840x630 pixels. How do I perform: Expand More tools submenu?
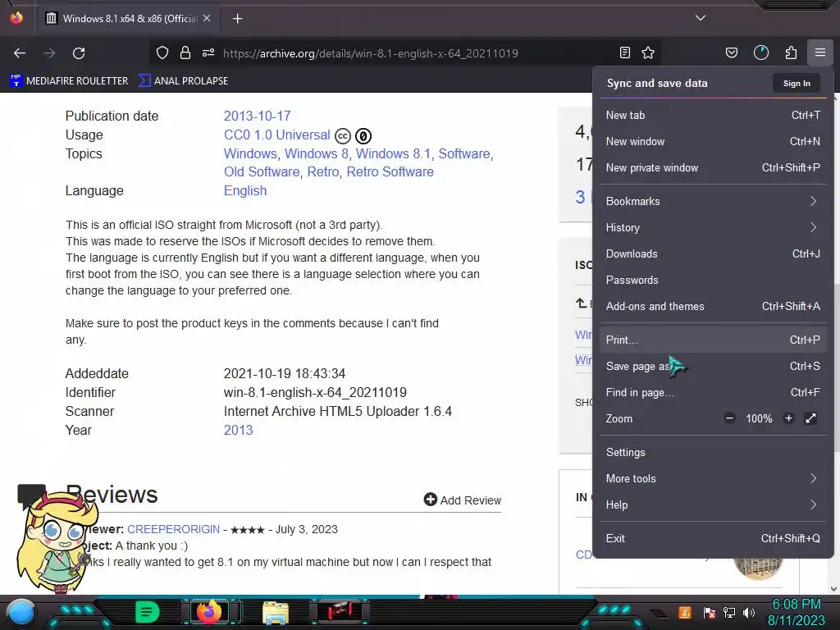713,479
